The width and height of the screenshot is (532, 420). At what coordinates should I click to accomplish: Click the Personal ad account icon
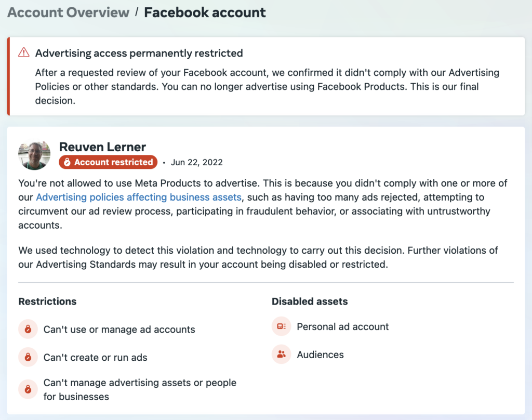(x=282, y=326)
